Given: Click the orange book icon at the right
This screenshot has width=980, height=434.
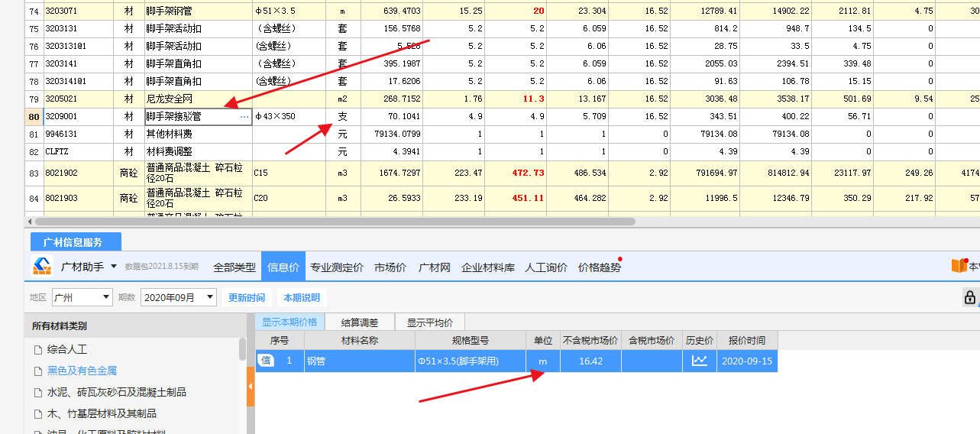Looking at the screenshot, I should (x=959, y=267).
